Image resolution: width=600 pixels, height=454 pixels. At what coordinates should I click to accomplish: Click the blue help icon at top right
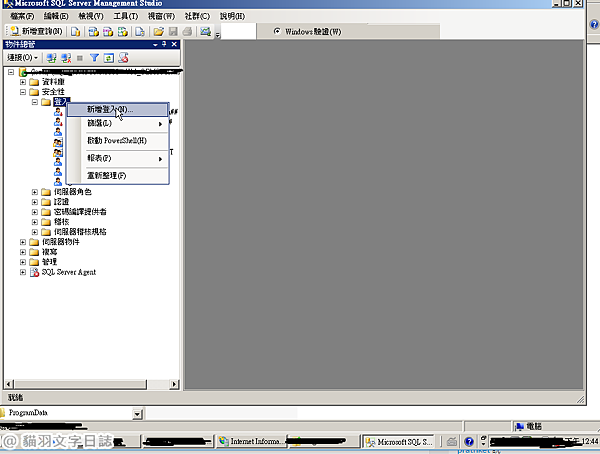click(x=594, y=24)
